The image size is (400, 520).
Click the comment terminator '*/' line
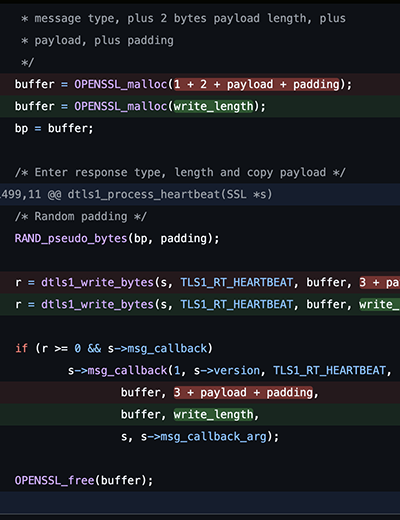27,62
